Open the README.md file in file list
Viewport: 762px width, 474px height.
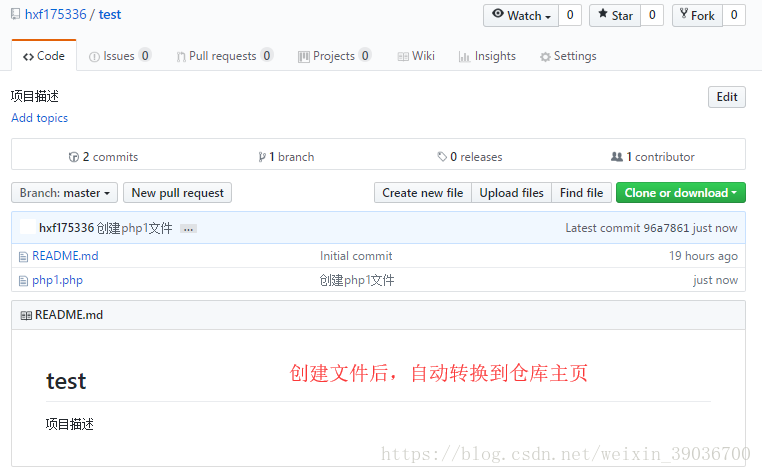coord(65,256)
